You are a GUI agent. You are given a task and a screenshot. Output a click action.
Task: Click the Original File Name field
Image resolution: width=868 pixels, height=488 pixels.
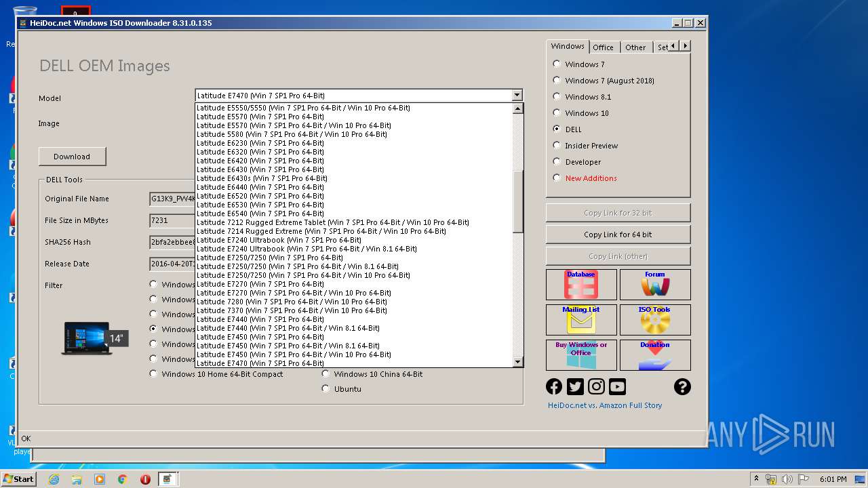tap(172, 199)
